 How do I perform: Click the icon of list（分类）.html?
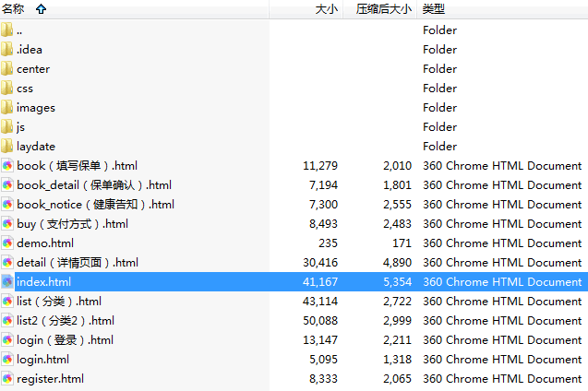coord(7,302)
